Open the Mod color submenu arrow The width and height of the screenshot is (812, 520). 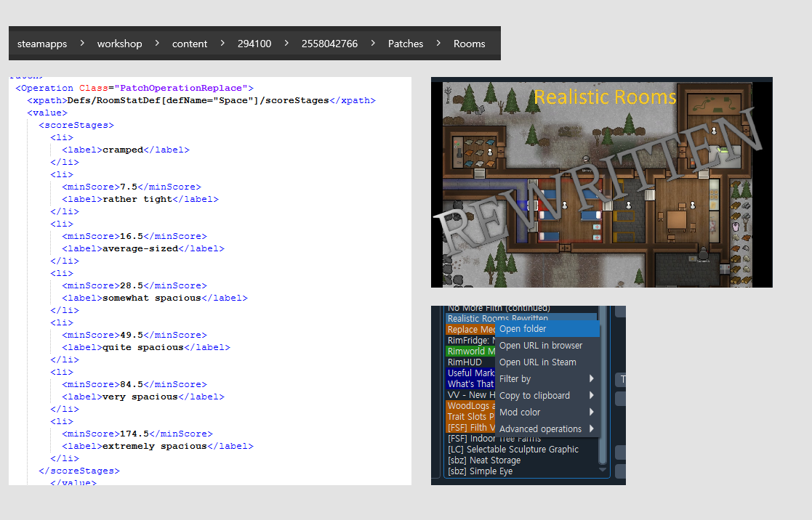592,412
